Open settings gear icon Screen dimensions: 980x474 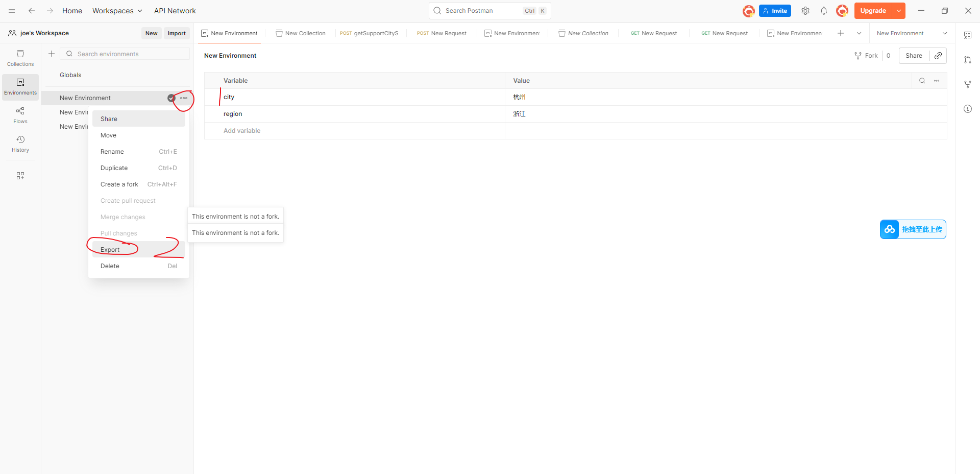[805, 11]
